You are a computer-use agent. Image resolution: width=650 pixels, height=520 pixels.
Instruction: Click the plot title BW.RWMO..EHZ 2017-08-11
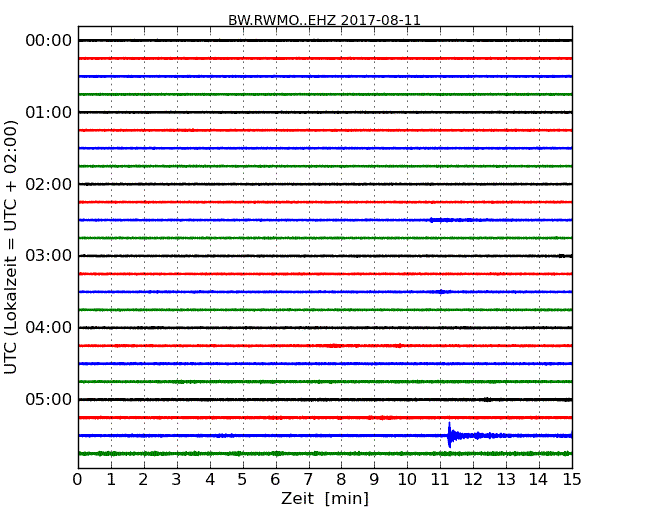(324, 20)
